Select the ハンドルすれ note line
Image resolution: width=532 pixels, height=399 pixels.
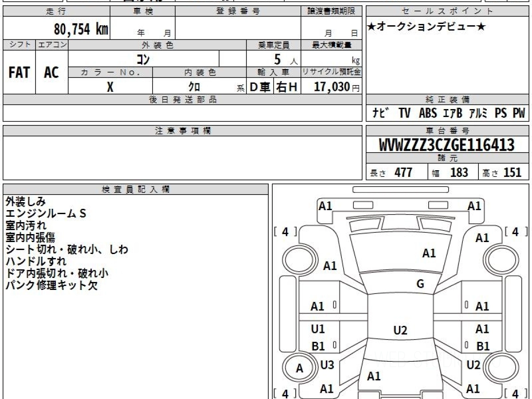(36, 262)
